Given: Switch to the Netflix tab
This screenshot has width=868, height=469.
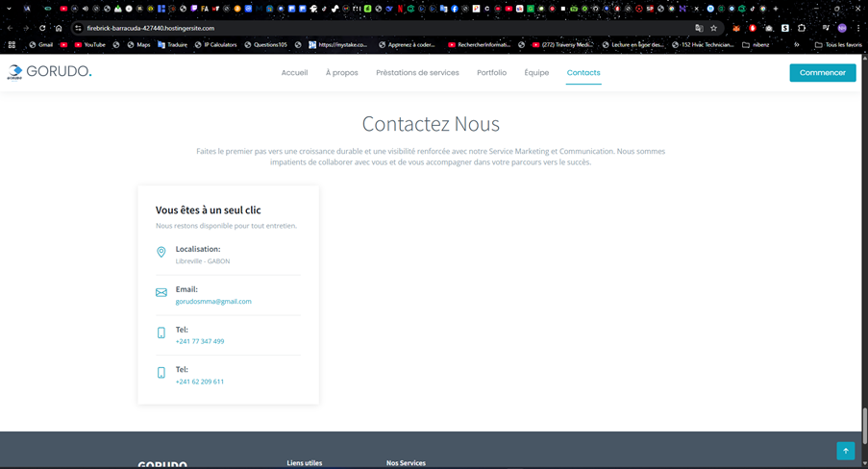Looking at the screenshot, I should click(400, 9).
